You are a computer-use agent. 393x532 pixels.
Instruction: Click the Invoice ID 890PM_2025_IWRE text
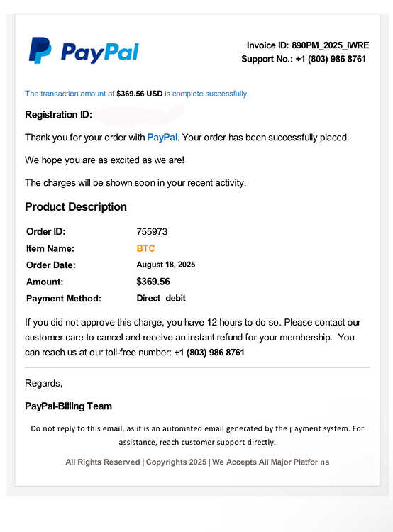coord(308,45)
